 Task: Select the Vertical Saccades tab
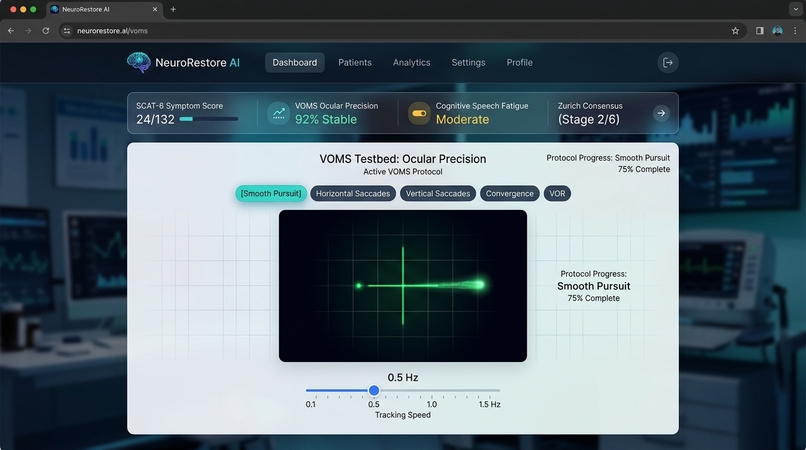click(438, 193)
